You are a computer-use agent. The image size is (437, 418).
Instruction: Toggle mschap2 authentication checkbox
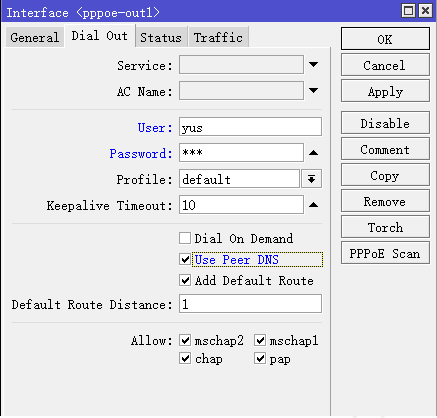tap(185, 340)
